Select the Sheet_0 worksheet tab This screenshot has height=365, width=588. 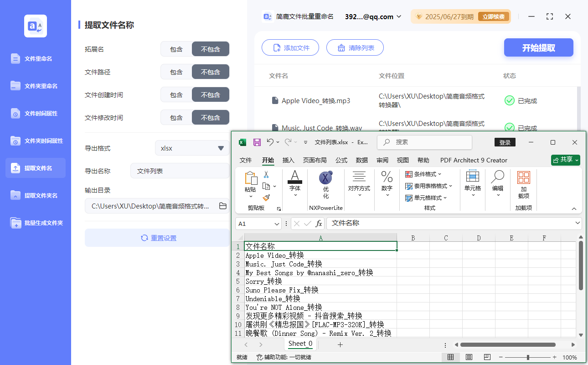click(300, 344)
